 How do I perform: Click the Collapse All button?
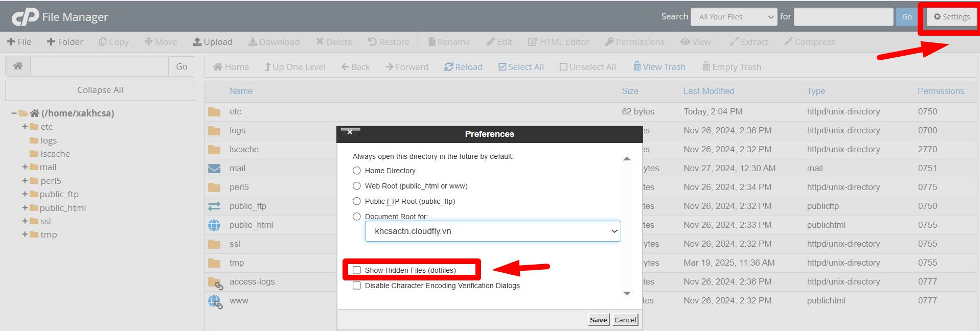100,90
